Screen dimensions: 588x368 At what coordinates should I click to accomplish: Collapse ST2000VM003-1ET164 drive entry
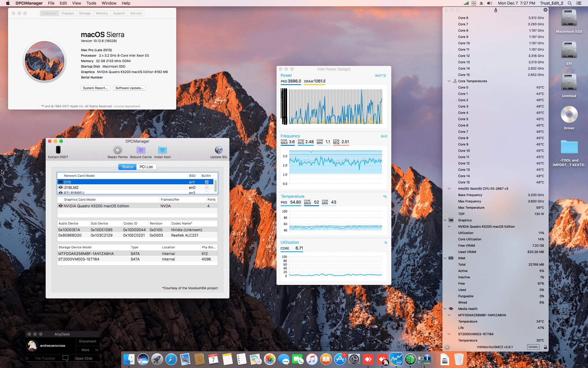(449, 334)
